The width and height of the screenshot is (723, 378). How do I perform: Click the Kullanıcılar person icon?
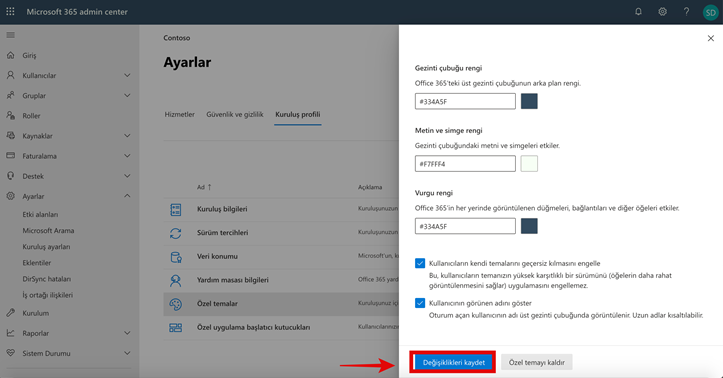11,75
